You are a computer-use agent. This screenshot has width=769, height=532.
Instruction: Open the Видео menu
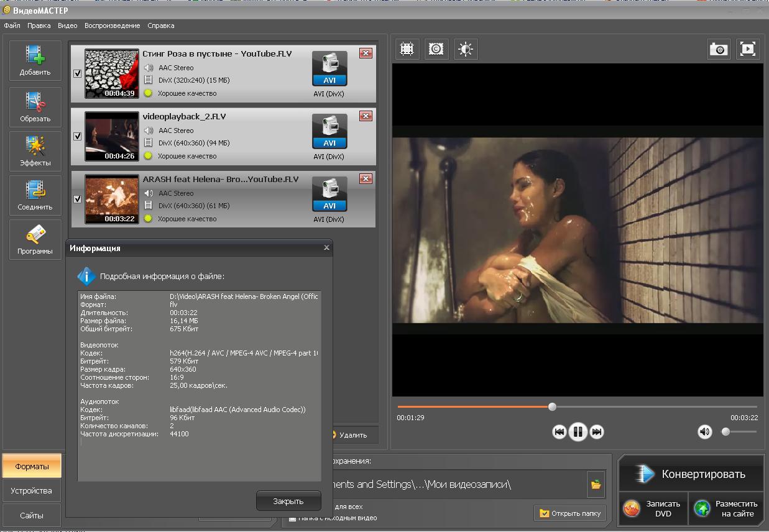tap(68, 25)
